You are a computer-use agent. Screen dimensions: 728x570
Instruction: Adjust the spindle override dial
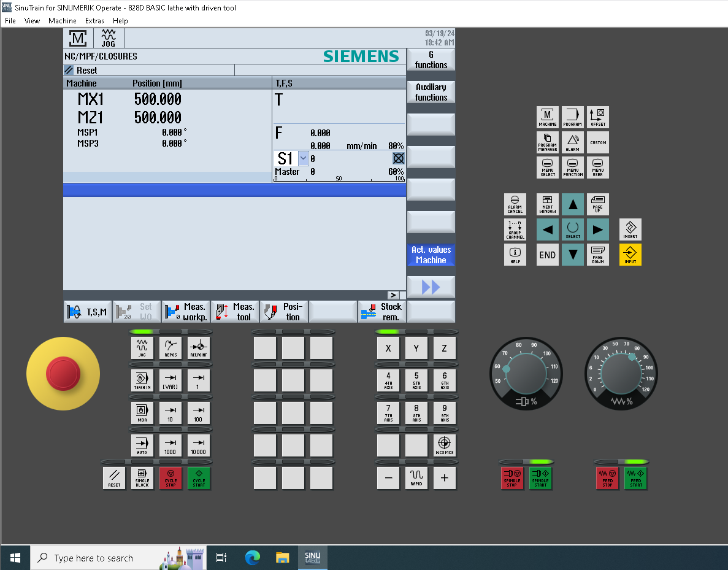[526, 373]
